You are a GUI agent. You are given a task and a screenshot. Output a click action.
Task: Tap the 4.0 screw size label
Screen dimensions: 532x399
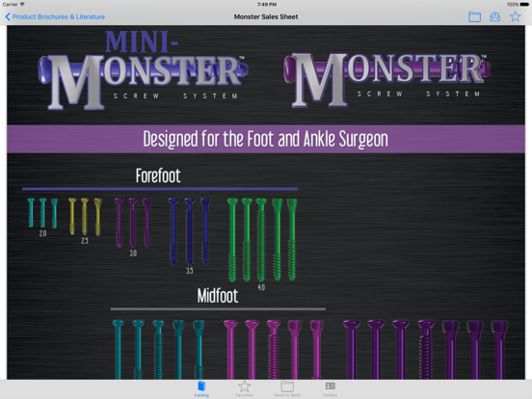261,287
